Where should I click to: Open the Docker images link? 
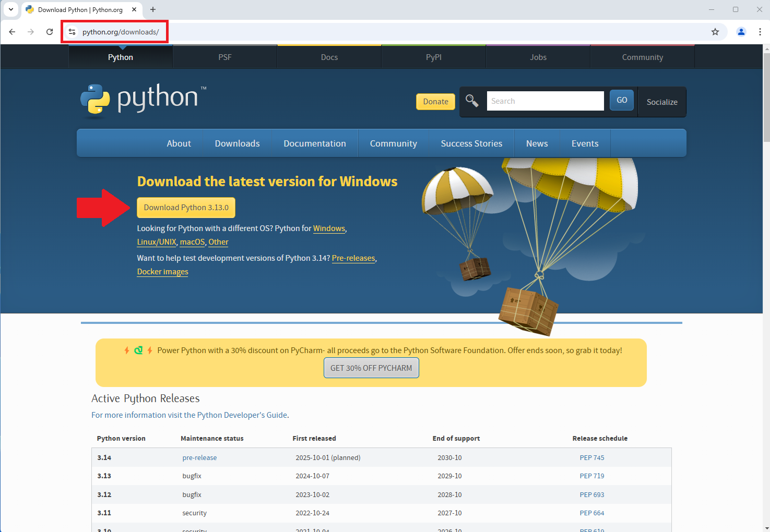pos(162,272)
